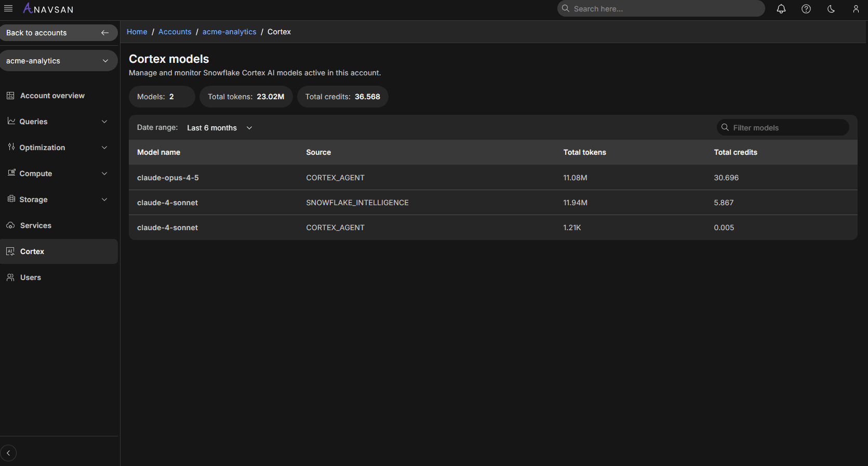Screen dimensions: 868x466
Task: Sort by Source column header
Action: point(318,152)
